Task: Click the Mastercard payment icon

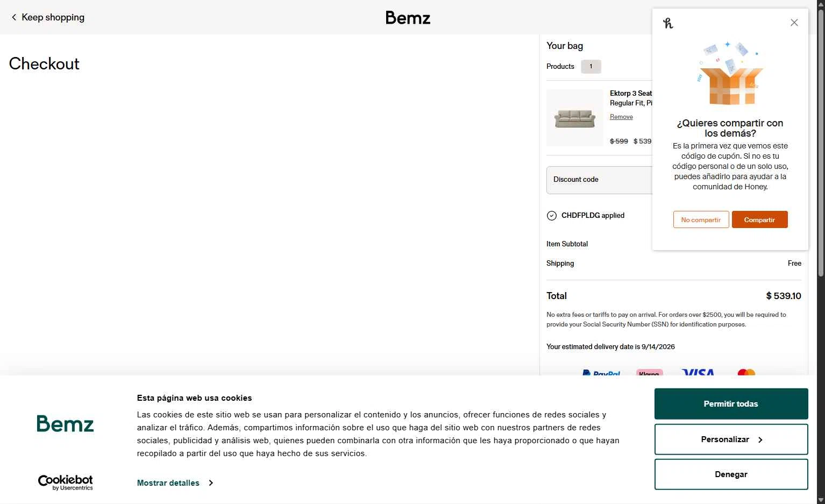Action: pyautogui.click(x=746, y=372)
